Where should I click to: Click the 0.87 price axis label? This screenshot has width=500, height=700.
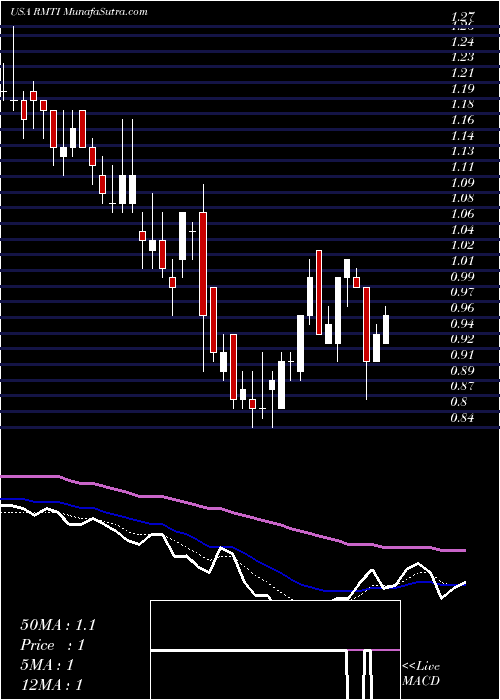coord(462,386)
